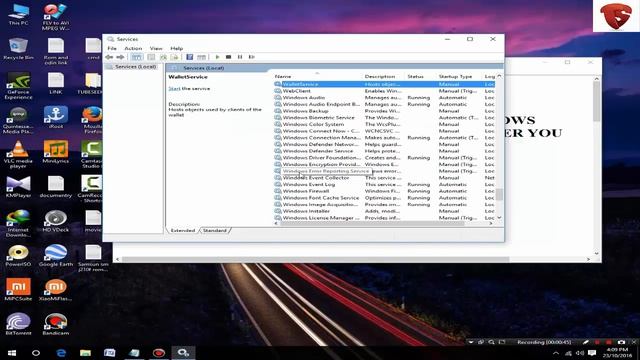The width and height of the screenshot is (640, 360).
Task: Select the Windows Biometric Service row
Action: (384, 118)
